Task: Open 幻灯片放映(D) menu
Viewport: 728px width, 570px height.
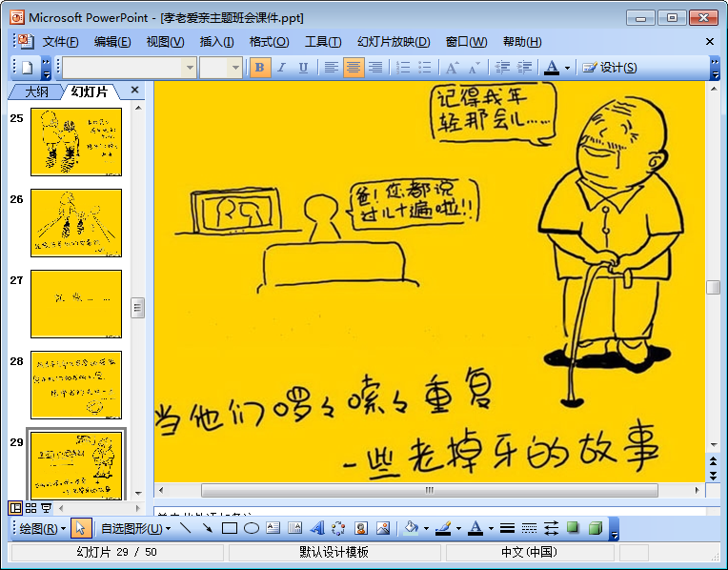Action: (x=394, y=42)
